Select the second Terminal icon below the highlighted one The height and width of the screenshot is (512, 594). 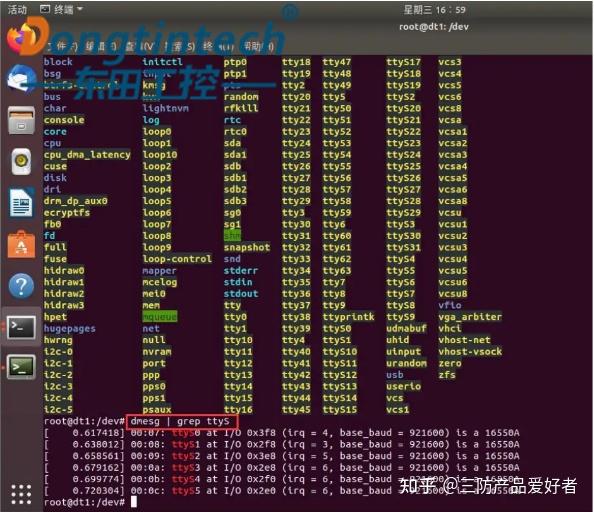pos(22,367)
